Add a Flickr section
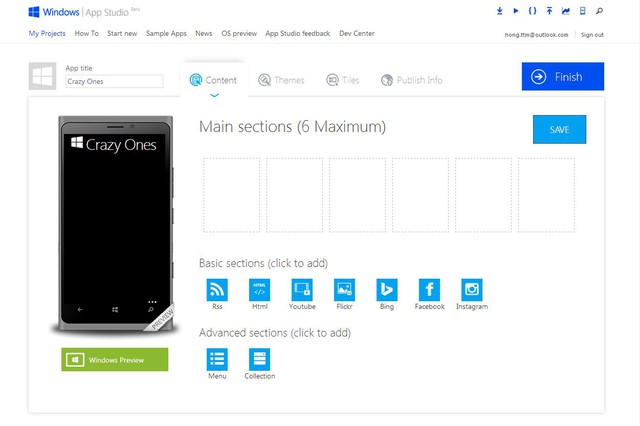The height and width of the screenshot is (426, 640). click(344, 290)
